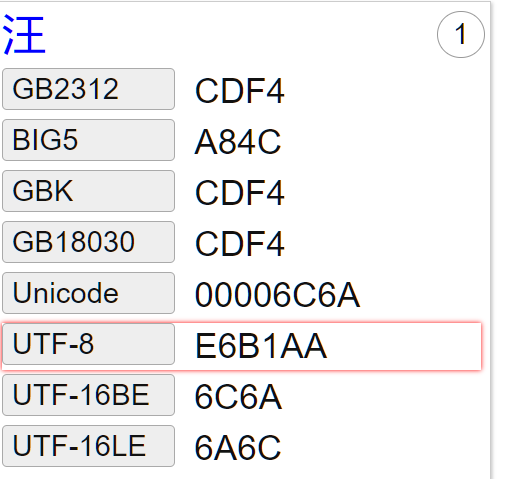Select the UTF-16LE encoding button

[88, 446]
